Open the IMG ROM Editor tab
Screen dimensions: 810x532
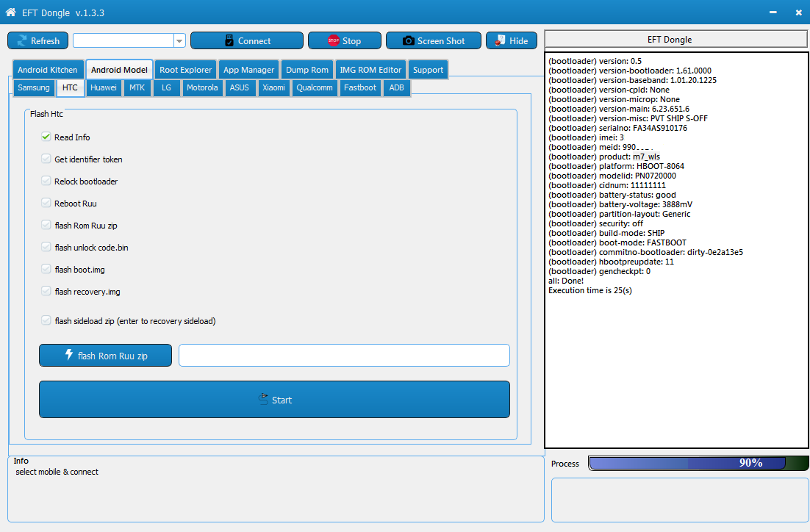coord(370,70)
